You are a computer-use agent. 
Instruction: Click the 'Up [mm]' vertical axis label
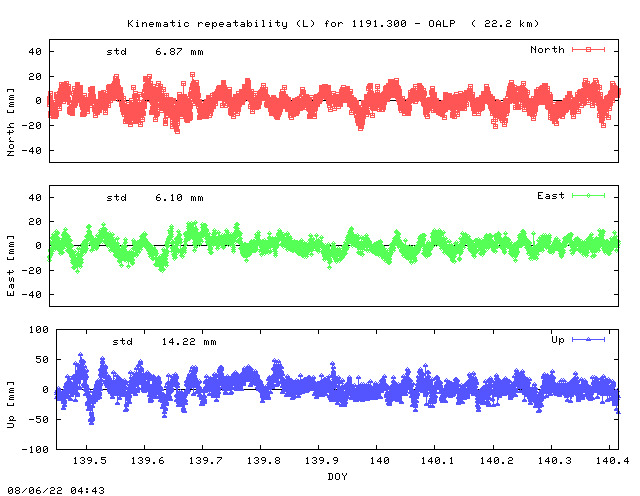(11, 405)
